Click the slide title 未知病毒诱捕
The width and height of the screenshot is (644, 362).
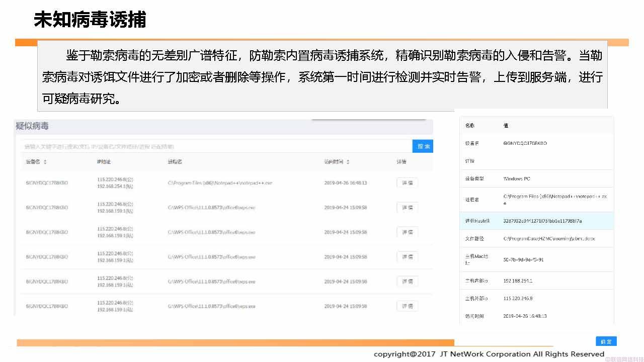click(x=90, y=20)
